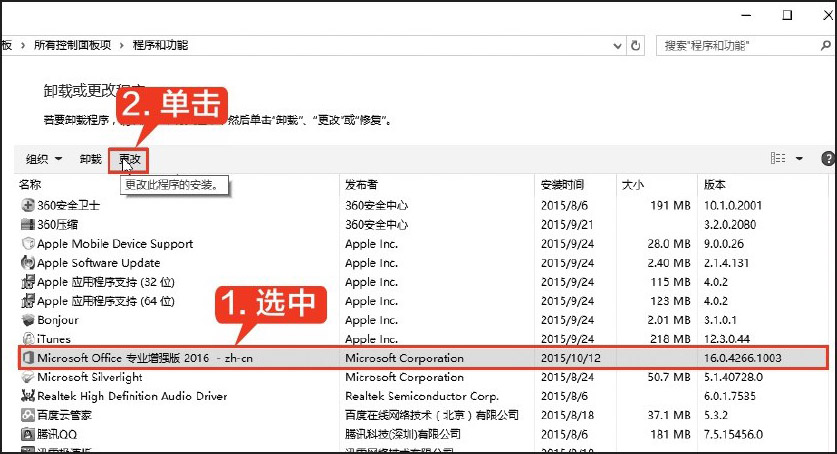Screen dimensions: 837x454
Task: Click publisher Realtek Semiconductor Corp.
Action: point(422,396)
